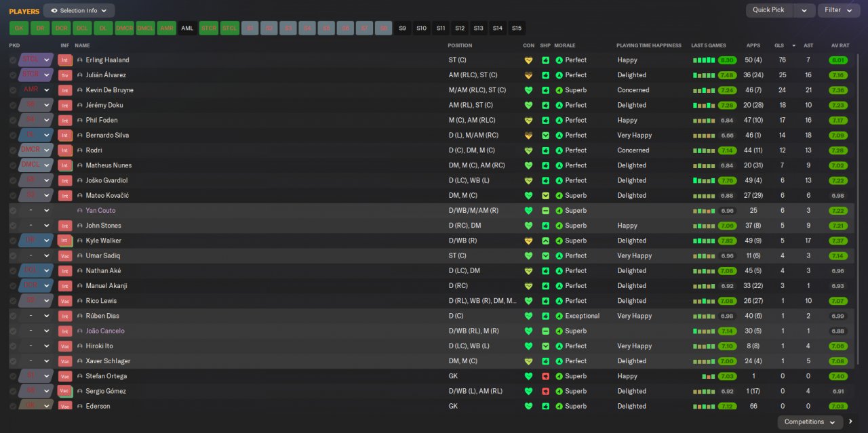This screenshot has height=433, width=868.
Task: Open position dropdown for Yan Couto
Action: point(36,211)
